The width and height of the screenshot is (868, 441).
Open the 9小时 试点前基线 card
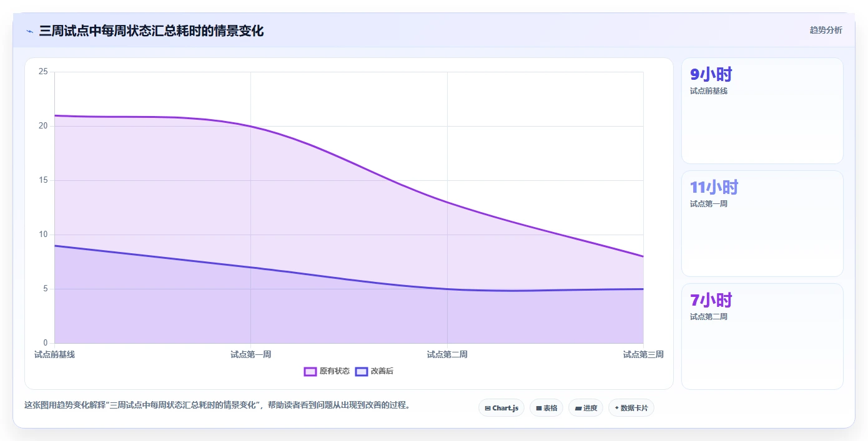[x=762, y=110]
